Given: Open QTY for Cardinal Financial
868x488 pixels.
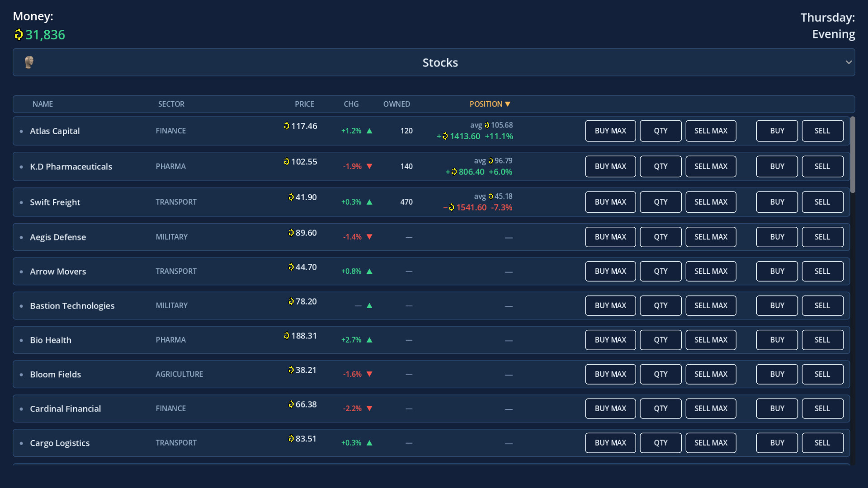Looking at the screenshot, I should pos(660,408).
